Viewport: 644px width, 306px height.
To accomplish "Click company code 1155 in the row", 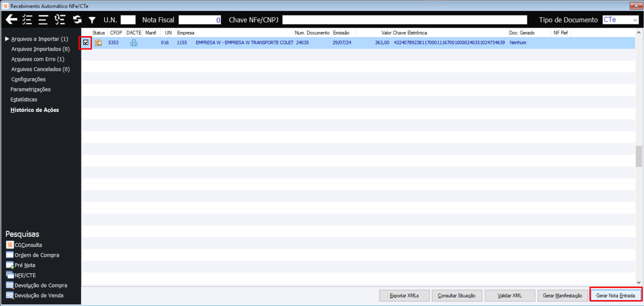I will tap(182, 43).
